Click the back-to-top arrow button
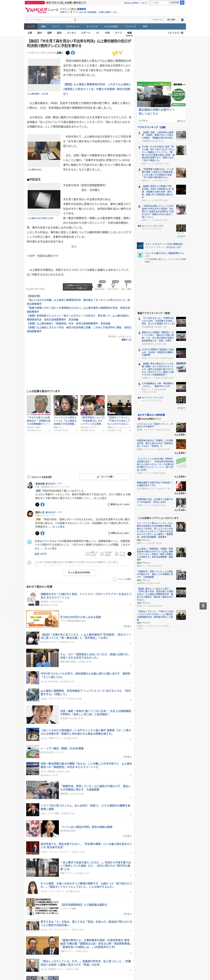Image resolution: width=210 pixels, height=980 pixels. [x=203, y=606]
